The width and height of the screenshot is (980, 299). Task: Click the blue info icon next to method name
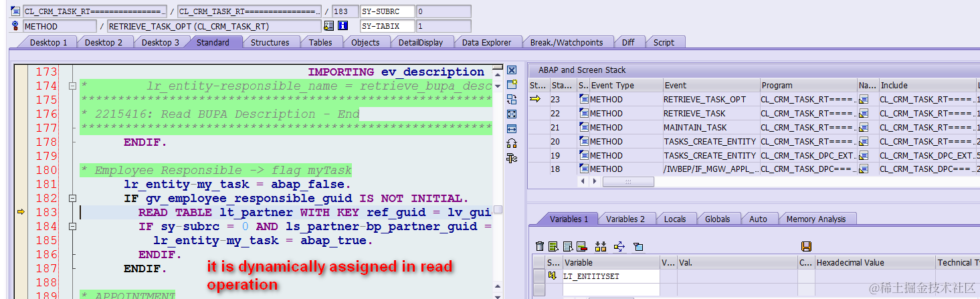[342, 26]
